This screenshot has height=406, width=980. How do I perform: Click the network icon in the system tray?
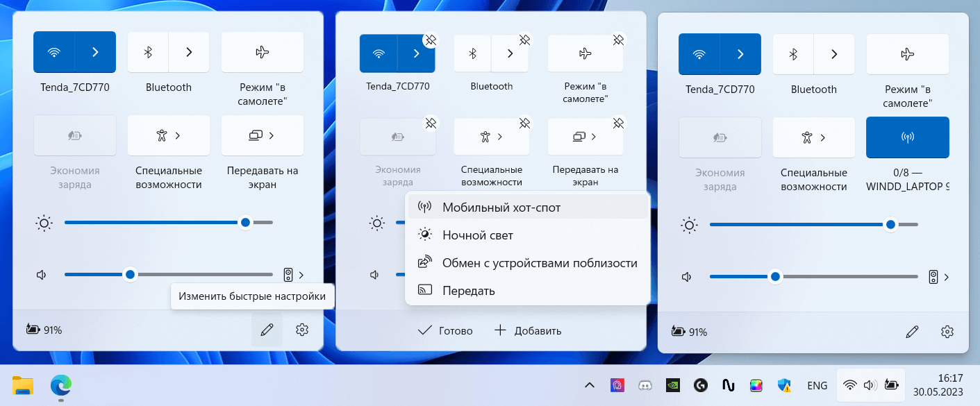pos(849,385)
